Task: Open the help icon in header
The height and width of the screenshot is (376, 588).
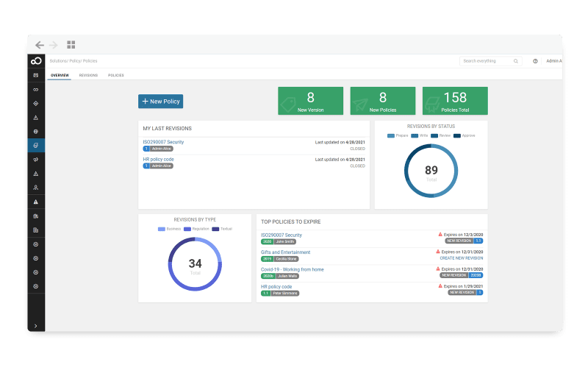Action: (x=535, y=61)
